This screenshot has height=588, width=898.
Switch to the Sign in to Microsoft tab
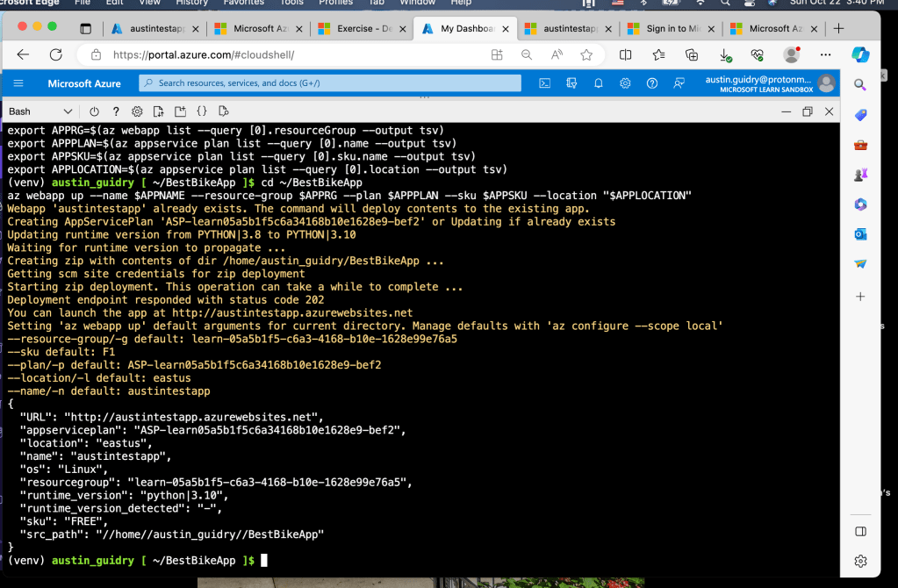coord(671,28)
